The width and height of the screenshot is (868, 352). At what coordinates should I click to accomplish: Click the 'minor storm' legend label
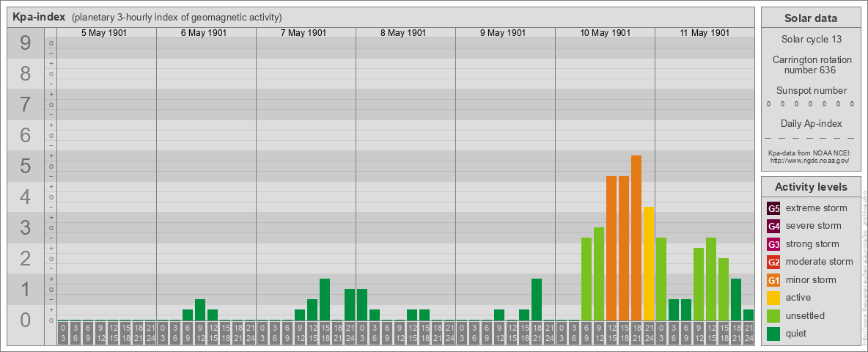[x=811, y=279]
